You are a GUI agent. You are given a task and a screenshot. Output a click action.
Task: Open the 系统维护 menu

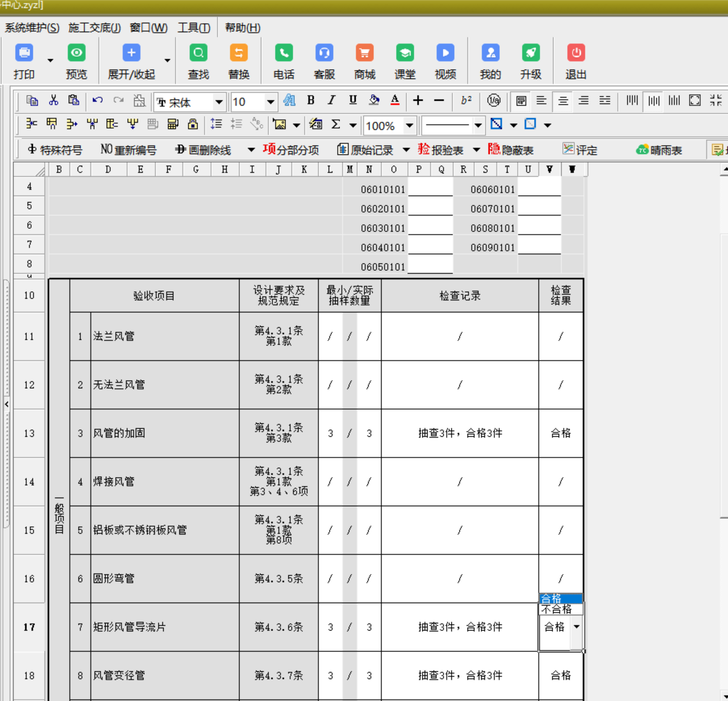[32, 27]
